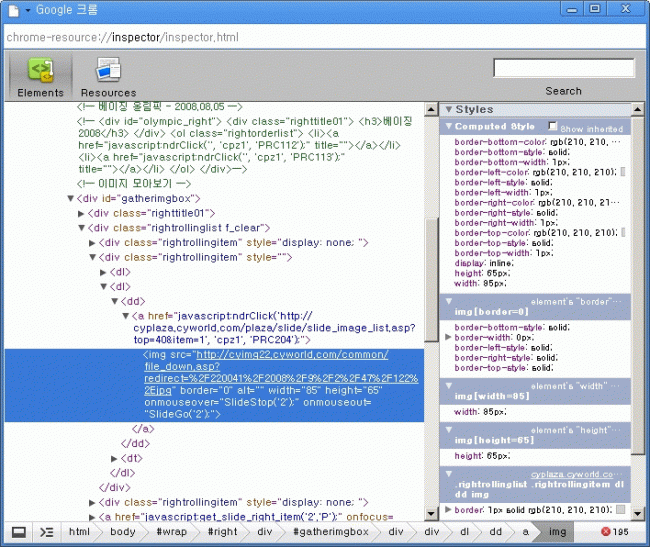Collapse the gatherimgbox div node
The width and height of the screenshot is (650, 547).
(70, 198)
